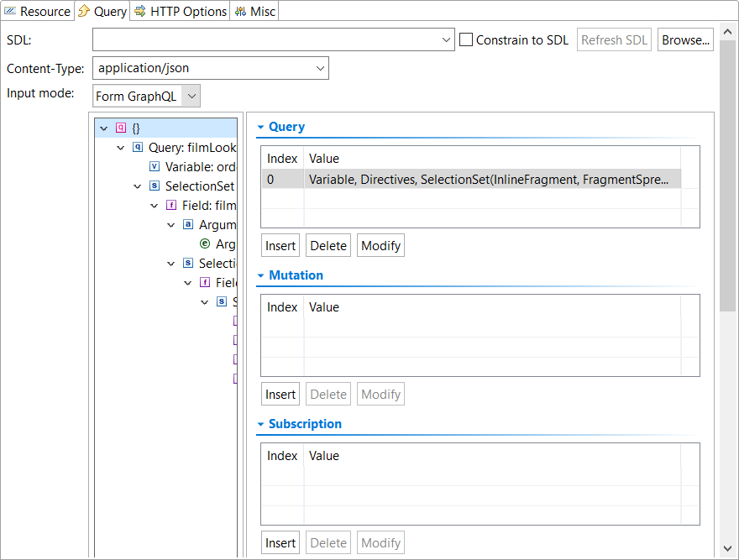Click Modify under the Mutation table
The width and height of the screenshot is (739, 560).
[380, 394]
